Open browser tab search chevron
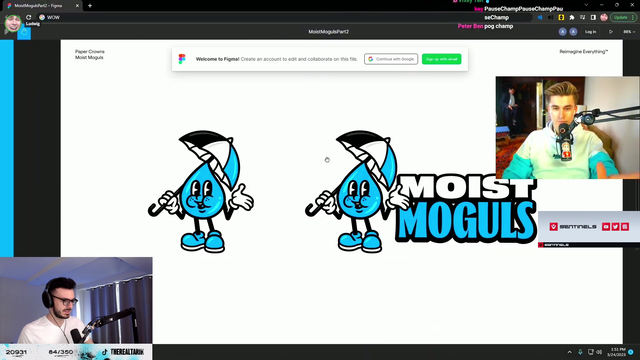The height and width of the screenshot is (360, 640). [x=586, y=5]
